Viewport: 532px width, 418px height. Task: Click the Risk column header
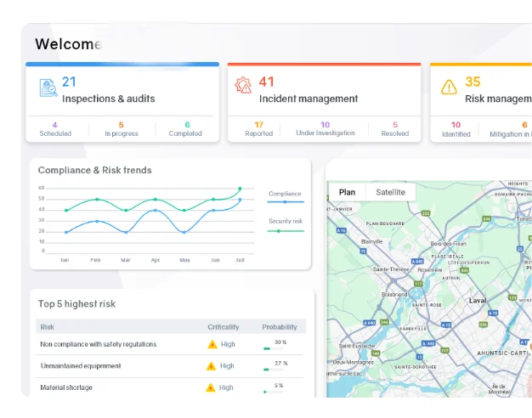tap(47, 327)
